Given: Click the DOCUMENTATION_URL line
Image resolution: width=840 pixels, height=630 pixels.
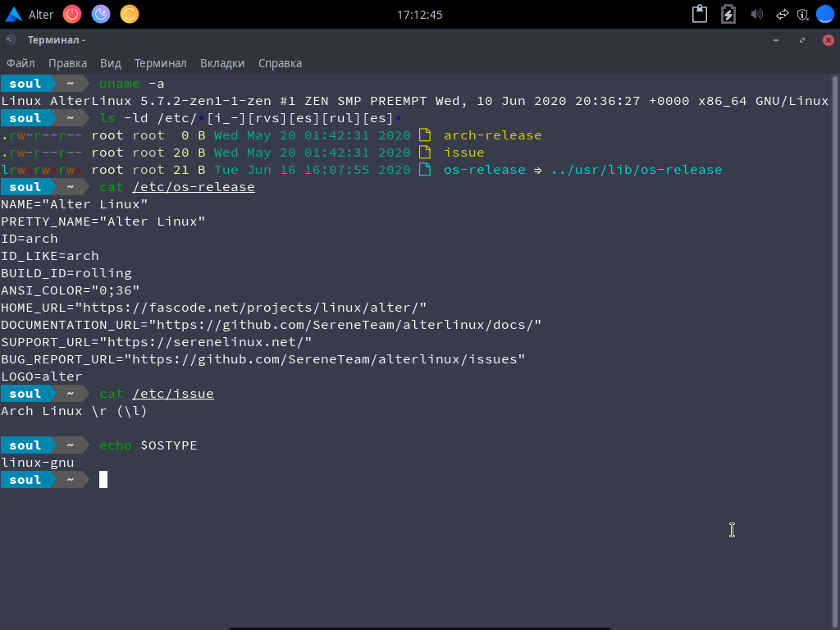Looking at the screenshot, I should click(271, 325).
